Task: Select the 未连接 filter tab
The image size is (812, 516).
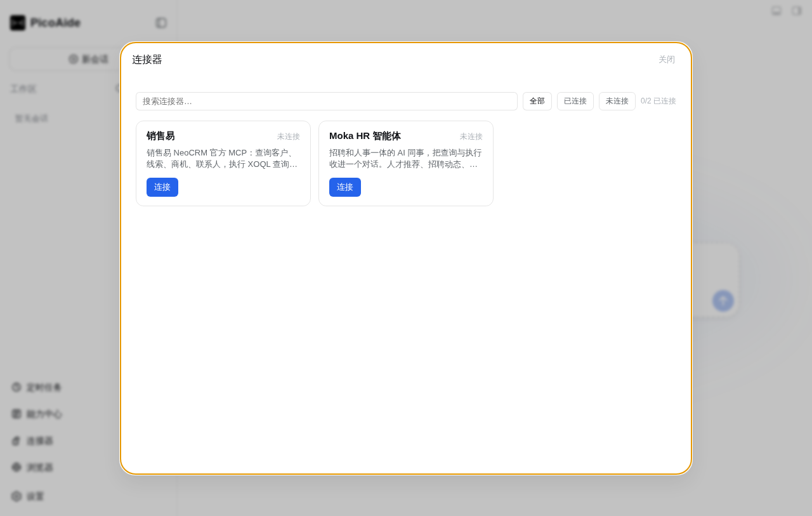Action: point(617,102)
